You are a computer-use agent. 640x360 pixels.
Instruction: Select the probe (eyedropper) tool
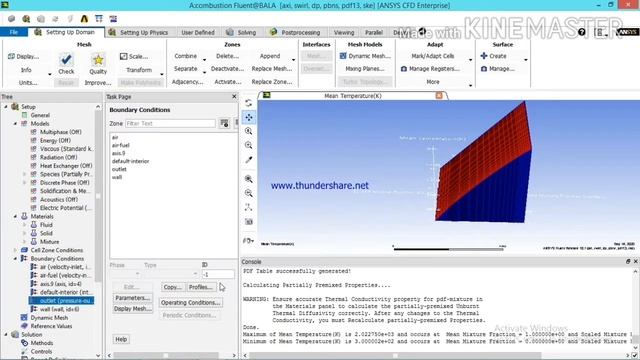249,160
